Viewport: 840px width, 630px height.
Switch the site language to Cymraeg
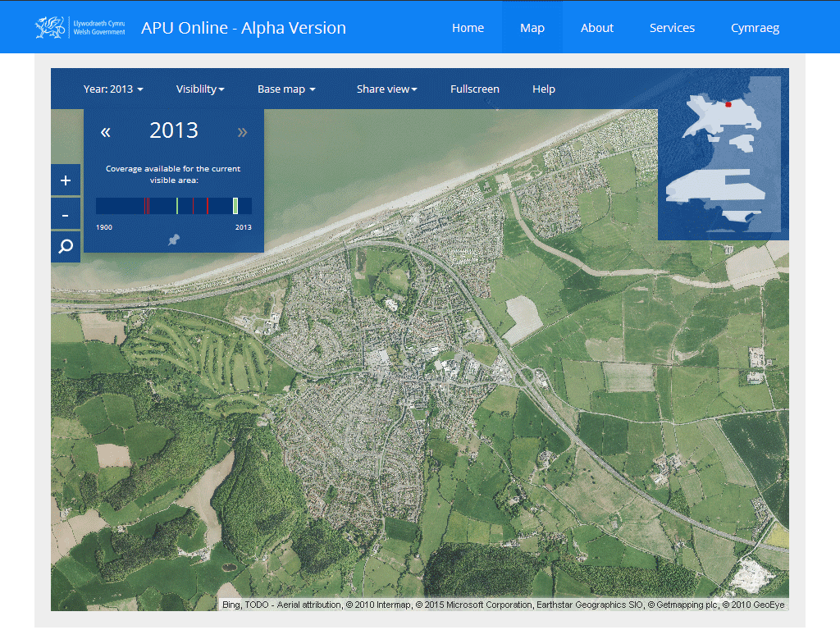click(x=755, y=27)
